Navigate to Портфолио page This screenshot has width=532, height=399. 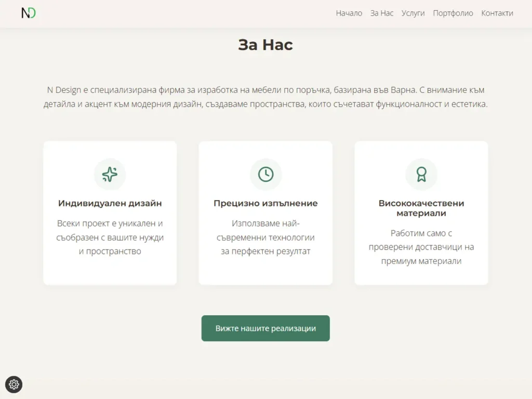click(453, 14)
